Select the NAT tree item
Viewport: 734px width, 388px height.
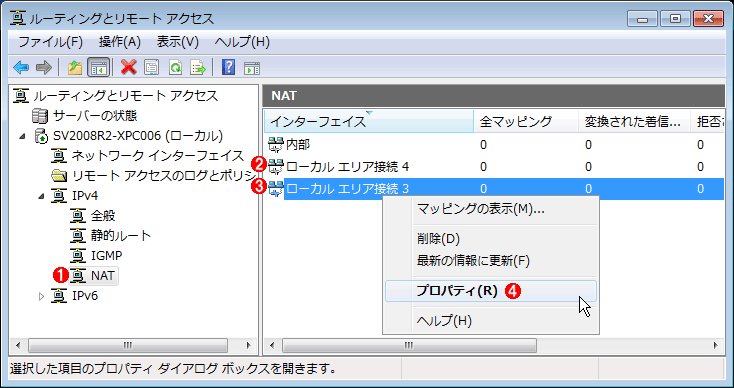tap(103, 276)
